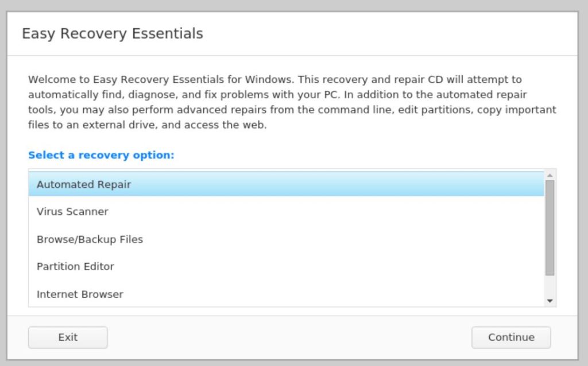Click the recovery list scrollbar thumb
Viewport: 588px width, 366px height.
click(550, 227)
